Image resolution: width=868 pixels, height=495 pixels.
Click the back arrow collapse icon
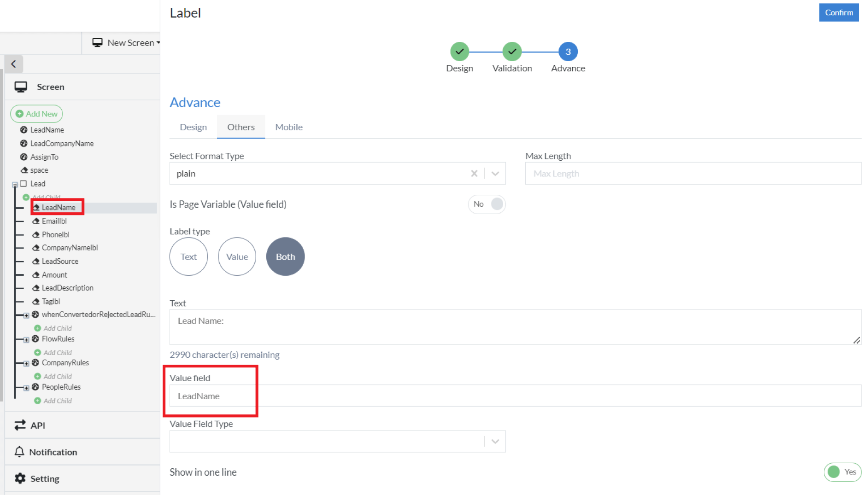(14, 64)
